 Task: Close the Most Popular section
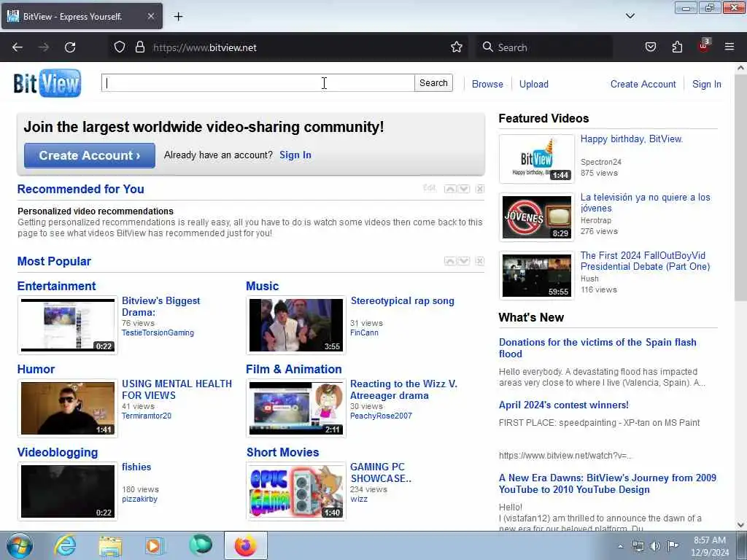click(x=480, y=261)
